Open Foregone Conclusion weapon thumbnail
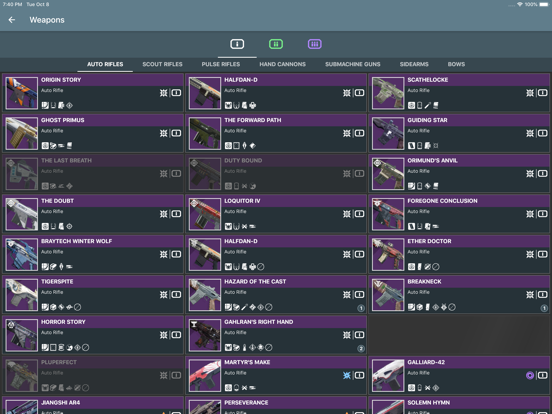Viewport: 552px width, 414px height. (x=388, y=214)
